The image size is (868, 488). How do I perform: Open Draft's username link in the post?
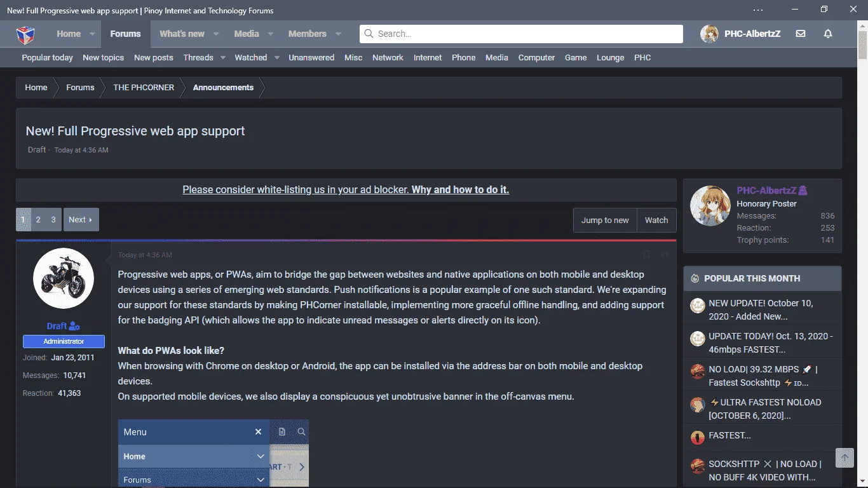coord(57,326)
